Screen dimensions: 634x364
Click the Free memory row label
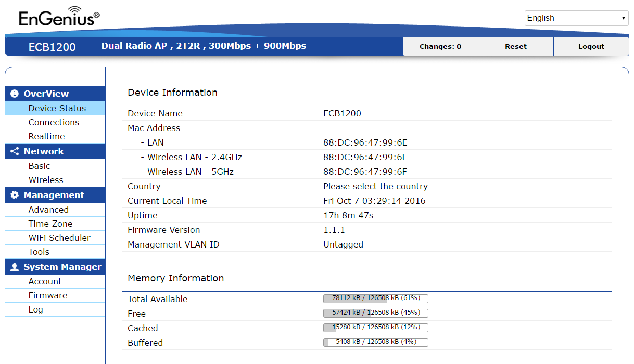(137, 314)
